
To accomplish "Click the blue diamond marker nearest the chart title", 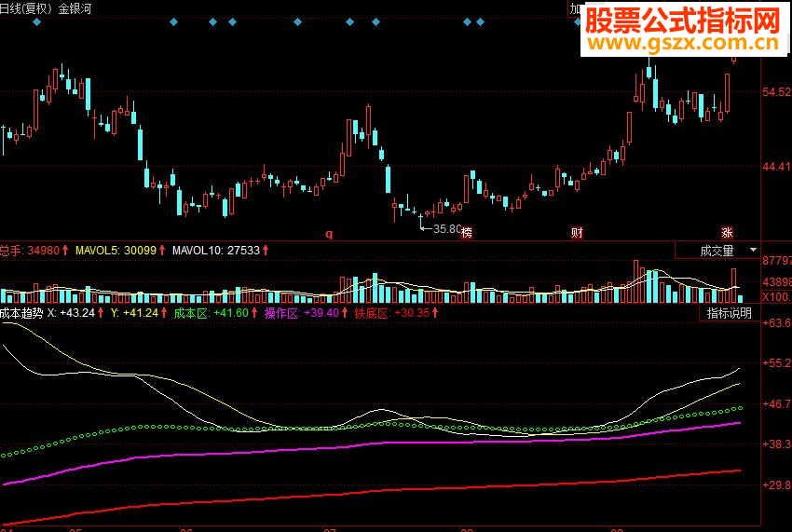I will tap(37, 22).
